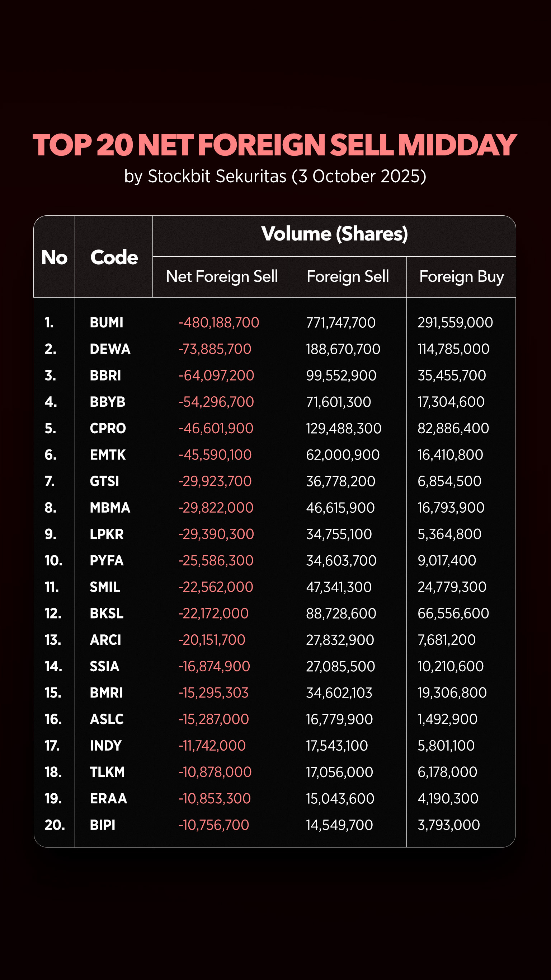Click the CPRO foreign sell value 129,488,300
This screenshot has width=551, height=980.
click(x=343, y=428)
